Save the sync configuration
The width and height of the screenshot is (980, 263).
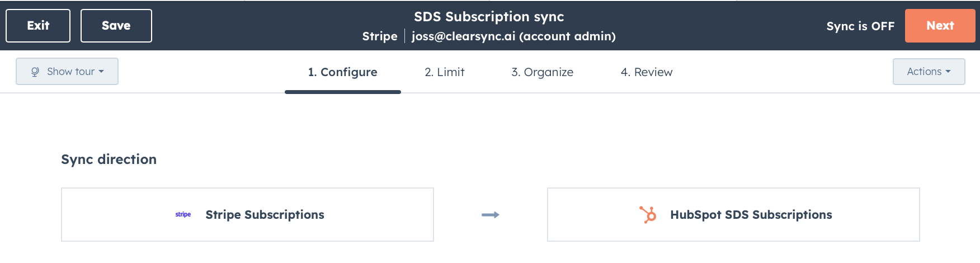coord(116,26)
